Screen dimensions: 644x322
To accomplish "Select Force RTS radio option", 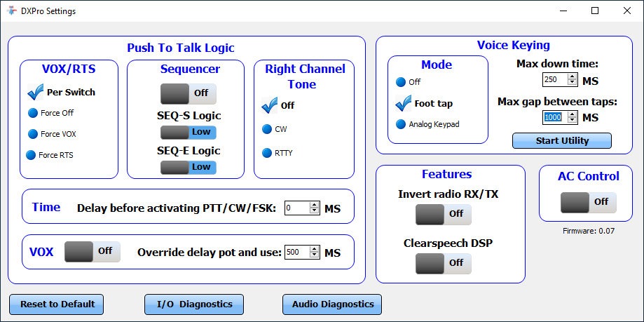I will [x=50, y=156].
